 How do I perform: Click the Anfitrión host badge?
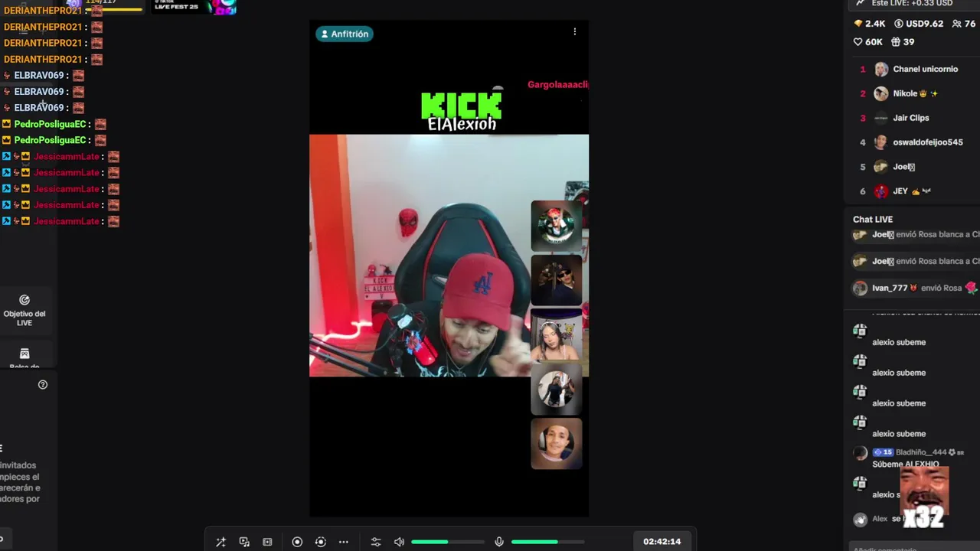[x=345, y=34]
